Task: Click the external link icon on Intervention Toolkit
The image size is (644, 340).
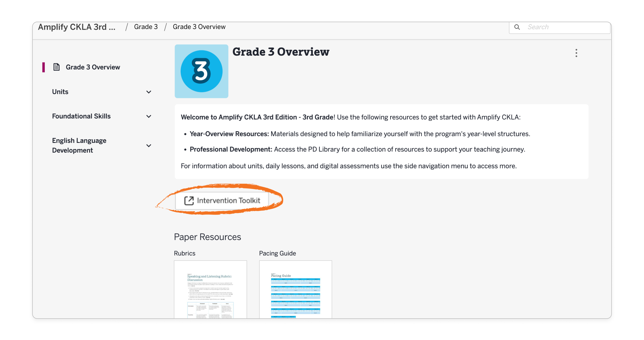Action: (x=189, y=200)
